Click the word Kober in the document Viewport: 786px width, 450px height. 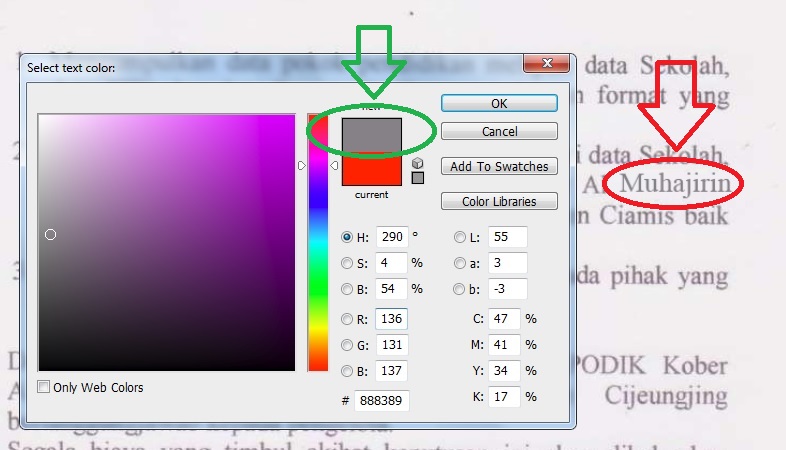(x=695, y=366)
